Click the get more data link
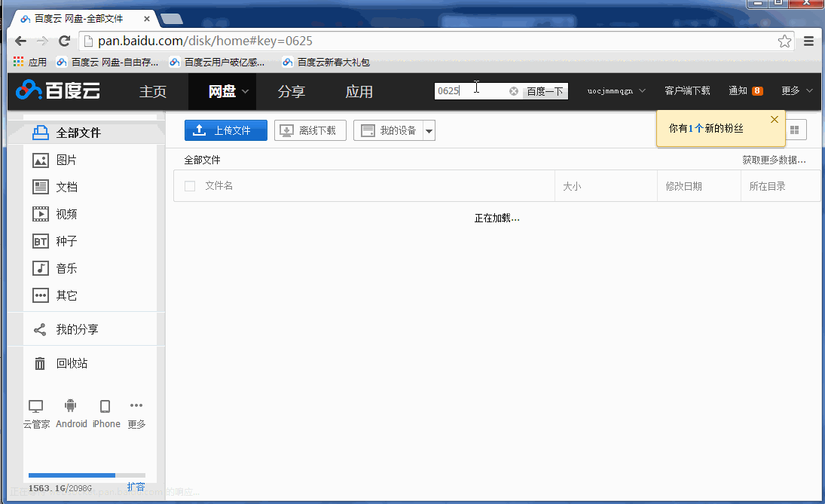Image resolution: width=825 pixels, height=504 pixels. pos(774,160)
